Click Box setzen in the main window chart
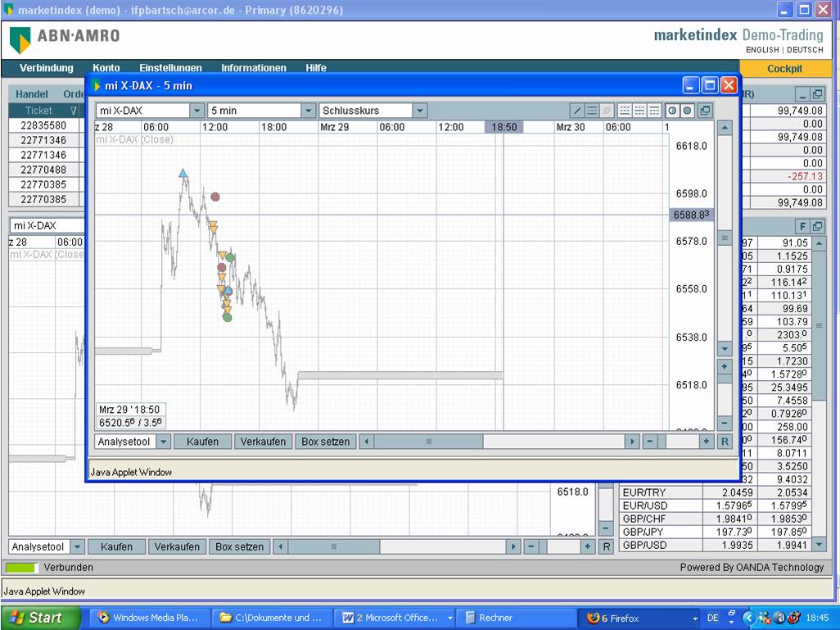This screenshot has width=840, height=630. pos(239,547)
